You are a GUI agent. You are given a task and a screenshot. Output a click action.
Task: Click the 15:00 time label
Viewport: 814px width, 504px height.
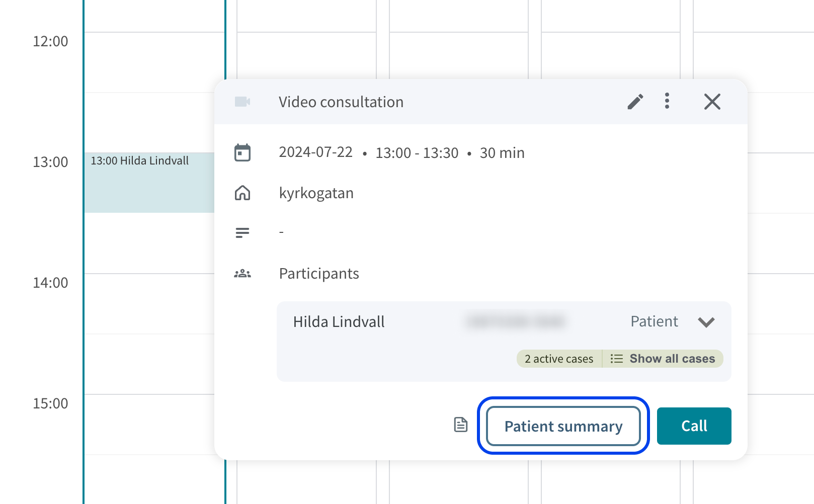pyautogui.click(x=50, y=403)
